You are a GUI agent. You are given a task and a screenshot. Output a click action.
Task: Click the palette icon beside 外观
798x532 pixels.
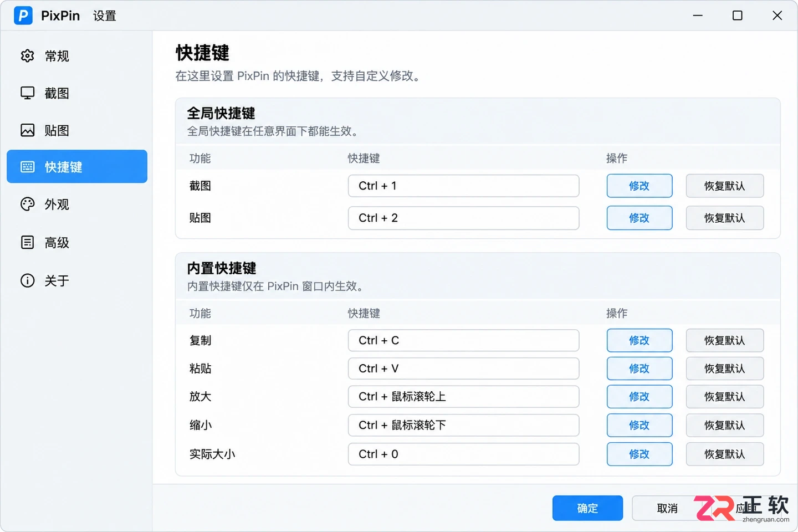click(27, 204)
